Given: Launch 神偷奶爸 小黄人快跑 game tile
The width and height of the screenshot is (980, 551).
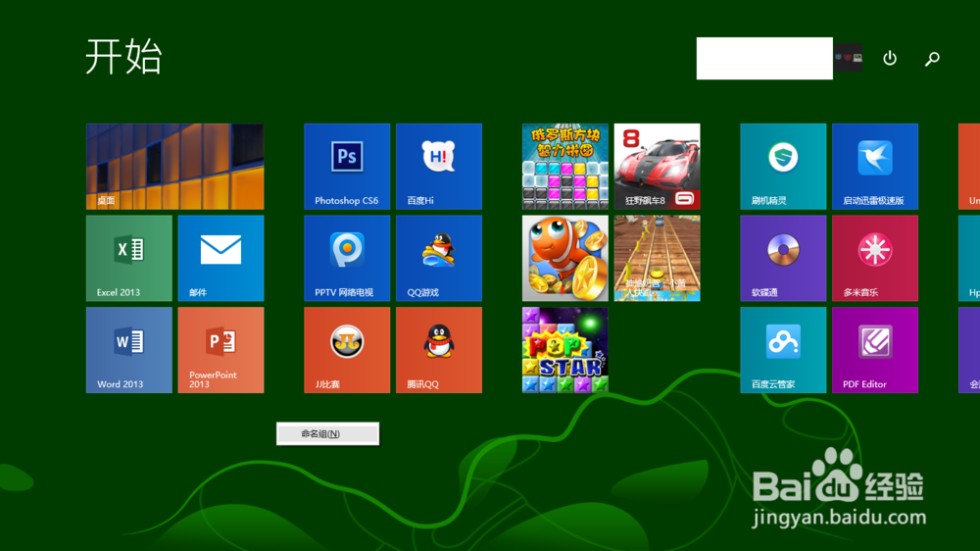Looking at the screenshot, I should pos(657,258).
